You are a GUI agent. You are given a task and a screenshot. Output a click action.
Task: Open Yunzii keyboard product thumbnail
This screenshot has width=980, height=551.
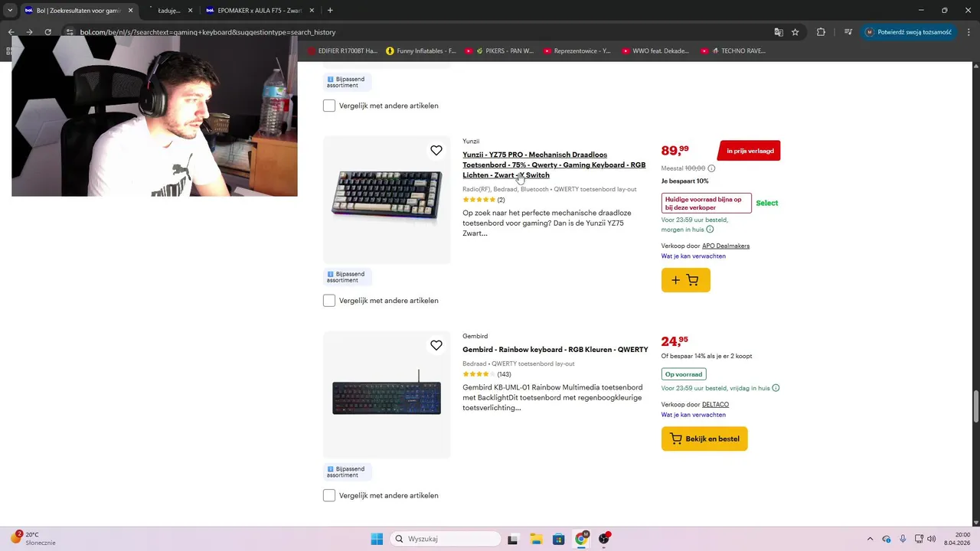pyautogui.click(x=387, y=200)
